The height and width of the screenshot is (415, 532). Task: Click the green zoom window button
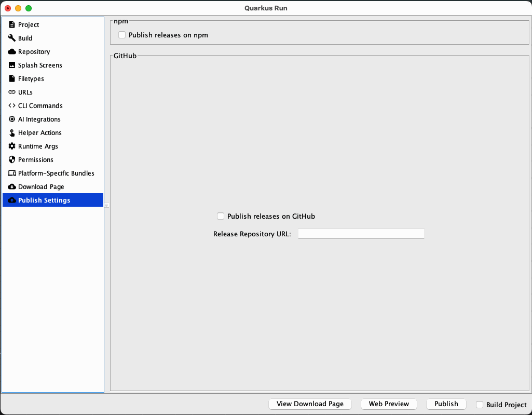click(x=29, y=8)
